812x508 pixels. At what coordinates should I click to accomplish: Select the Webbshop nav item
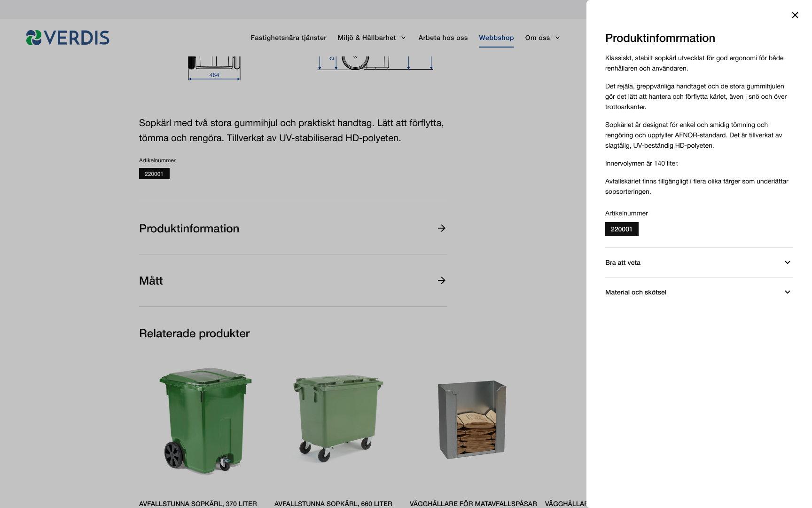[496, 38]
